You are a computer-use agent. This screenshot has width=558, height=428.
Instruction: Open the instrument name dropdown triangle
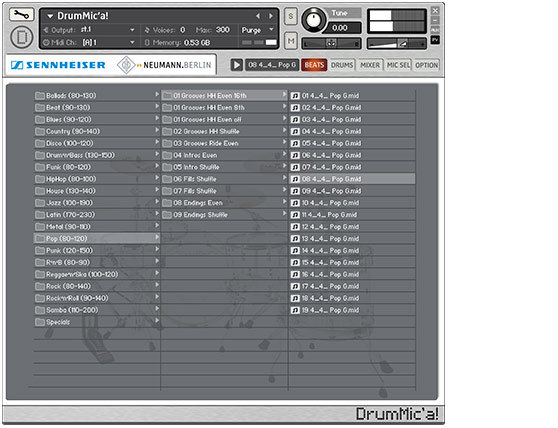50,16
